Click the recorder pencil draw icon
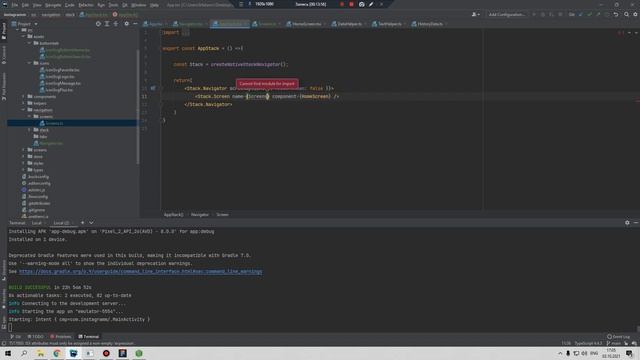The image size is (640, 360). coord(371,4)
